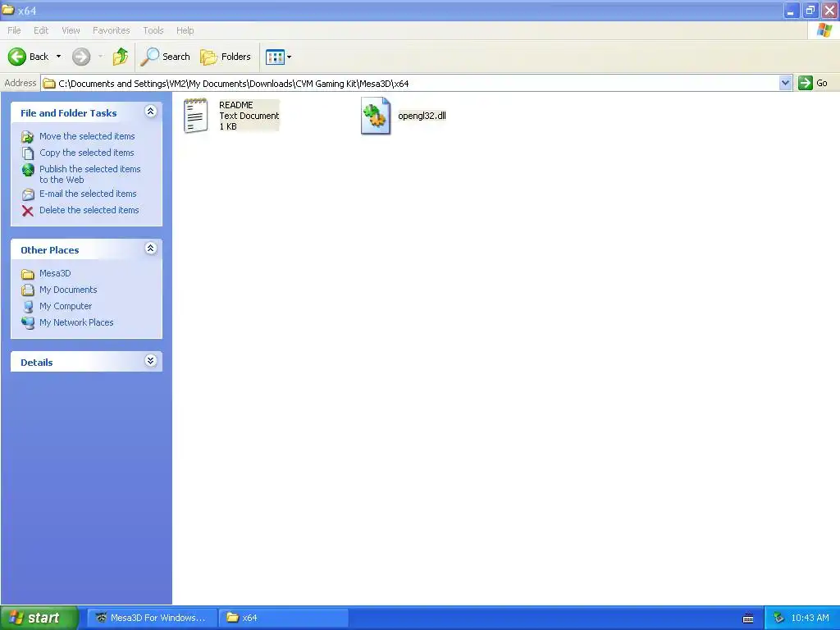840x630 pixels.
Task: Click the E-mail envelope icon
Action: (x=28, y=194)
